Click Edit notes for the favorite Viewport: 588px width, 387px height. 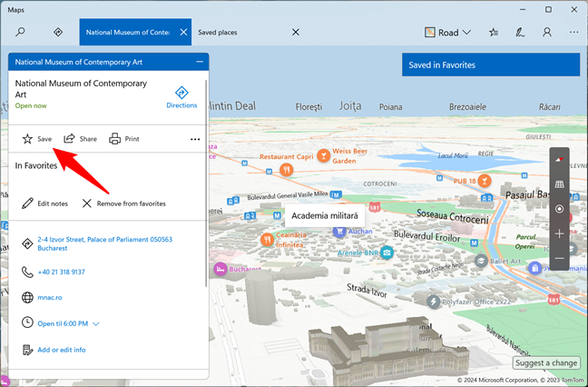click(45, 203)
